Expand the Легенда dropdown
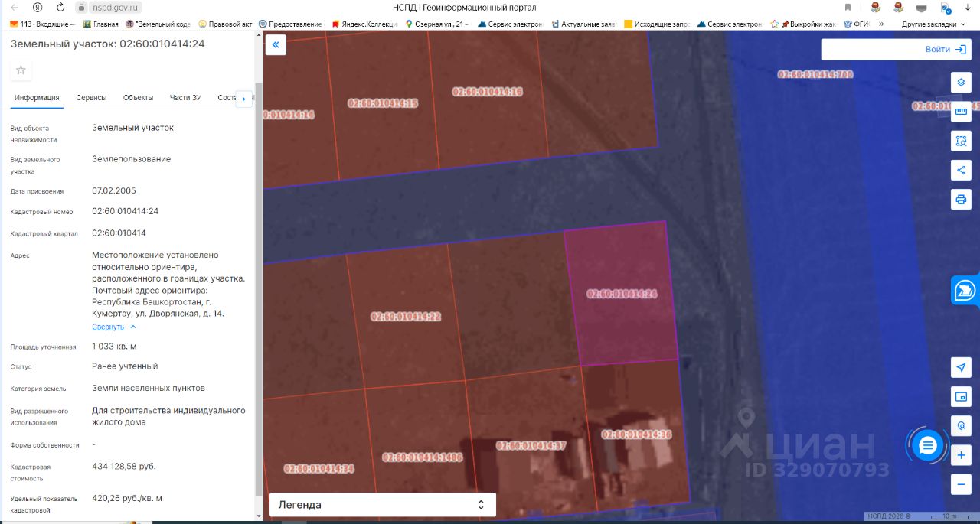Viewport: 980px width, 524px height. point(382,505)
